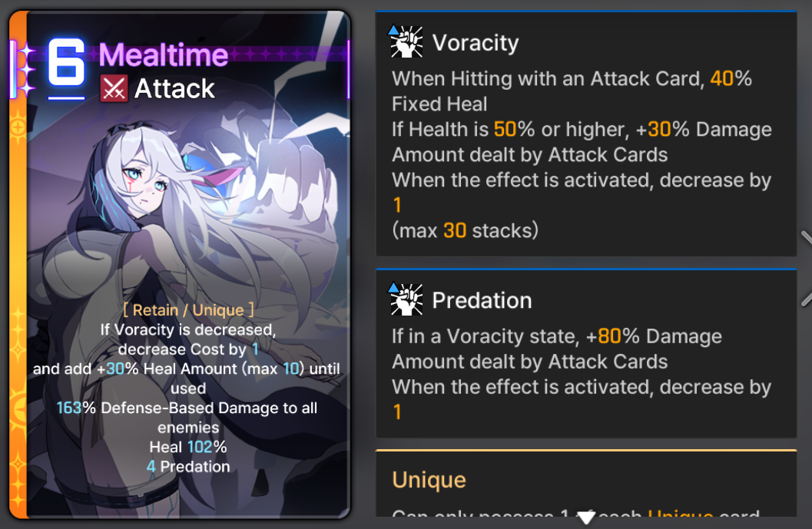Click the white down arrow scroll indicator
This screenshot has height=529, width=812.
coord(585,517)
